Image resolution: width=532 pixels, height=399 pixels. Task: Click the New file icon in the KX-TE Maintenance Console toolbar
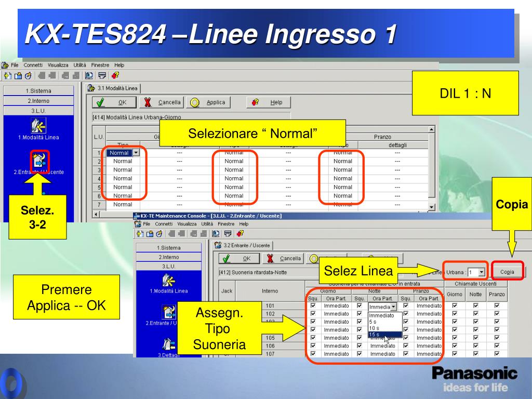click(139, 233)
